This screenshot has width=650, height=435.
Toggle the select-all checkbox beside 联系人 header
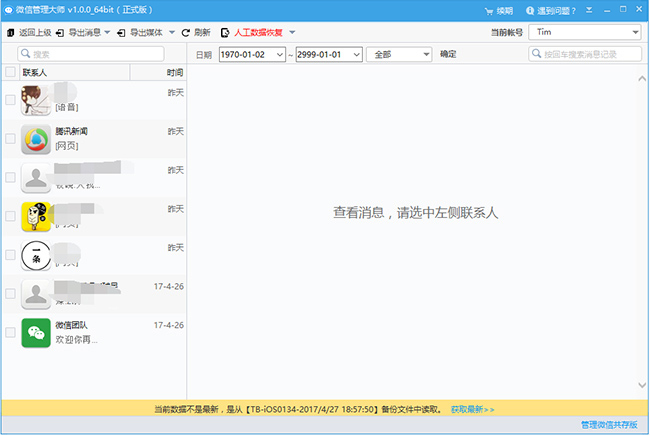pos(10,72)
